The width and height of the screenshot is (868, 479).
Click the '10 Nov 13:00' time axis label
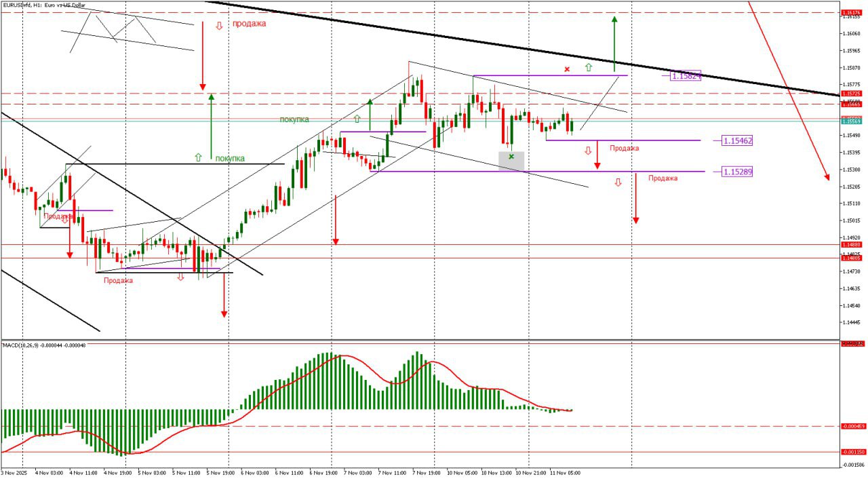click(x=496, y=473)
